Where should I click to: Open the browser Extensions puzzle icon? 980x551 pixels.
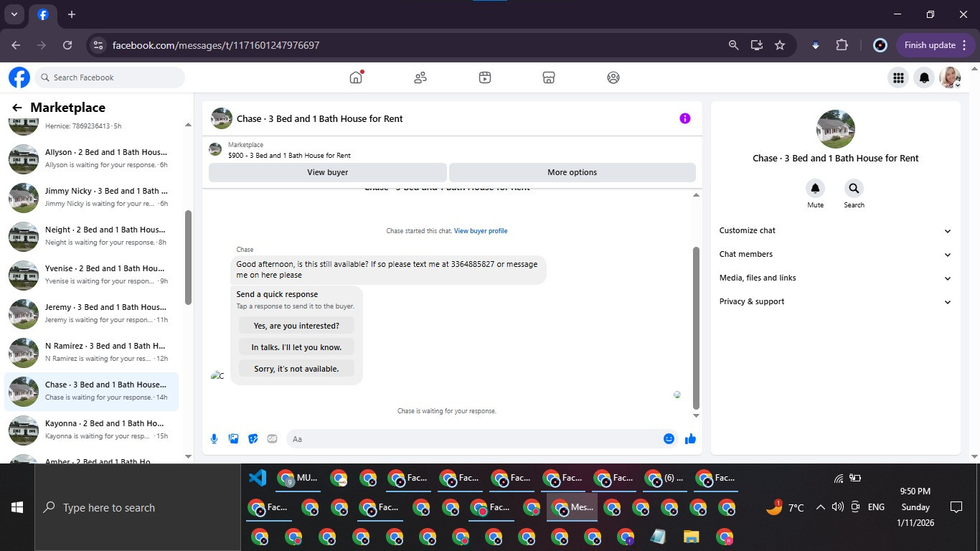click(x=842, y=45)
